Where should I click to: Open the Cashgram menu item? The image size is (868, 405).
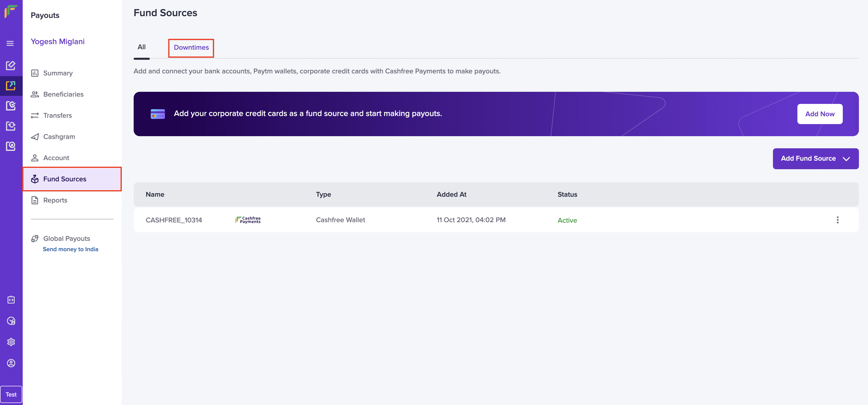[x=59, y=137]
